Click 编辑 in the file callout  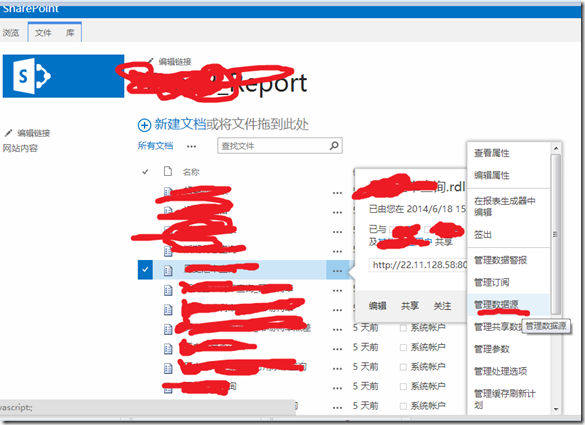378,306
